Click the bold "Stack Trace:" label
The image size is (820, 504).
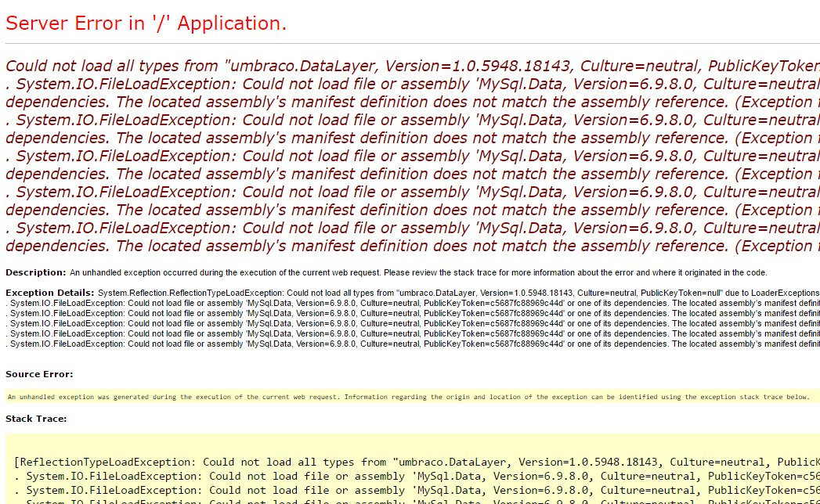pos(36,419)
